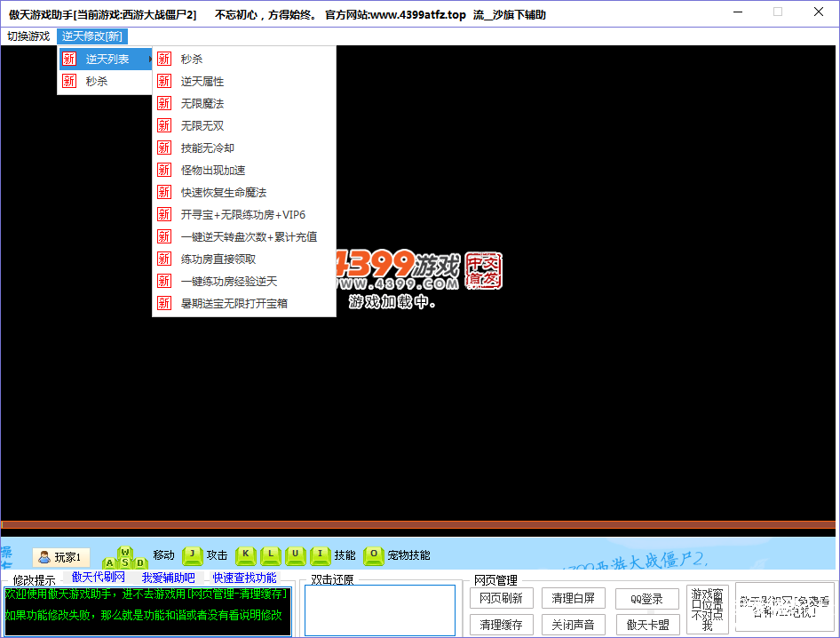Click the 新 badge beside 技能无冷却
The width and height of the screenshot is (840, 638).
[164, 148]
